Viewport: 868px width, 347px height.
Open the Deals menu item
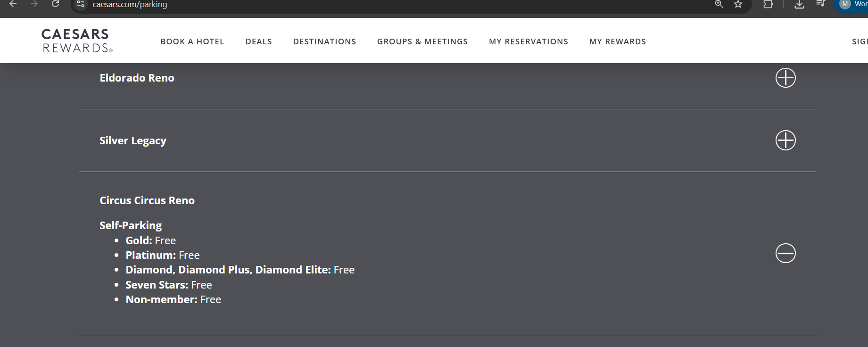point(259,41)
